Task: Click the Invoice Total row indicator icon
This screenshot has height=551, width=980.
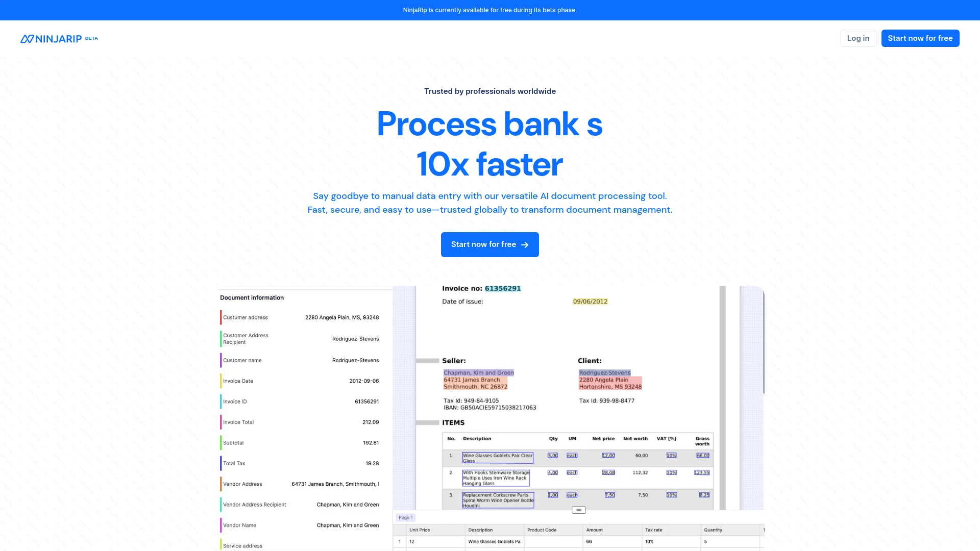Action: [221, 422]
